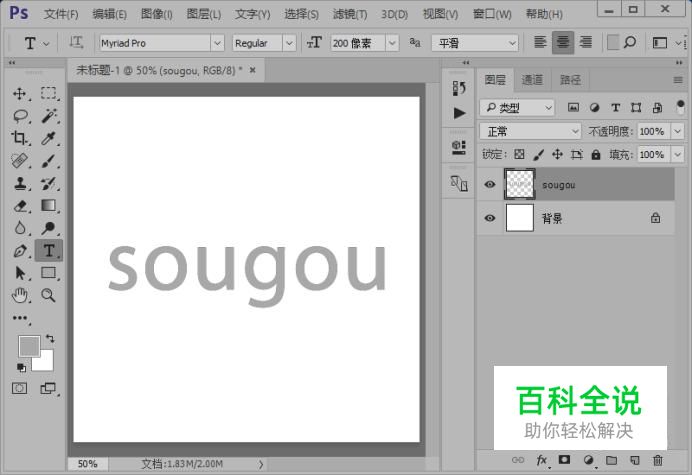
Task: Align text left
Action: click(540, 43)
